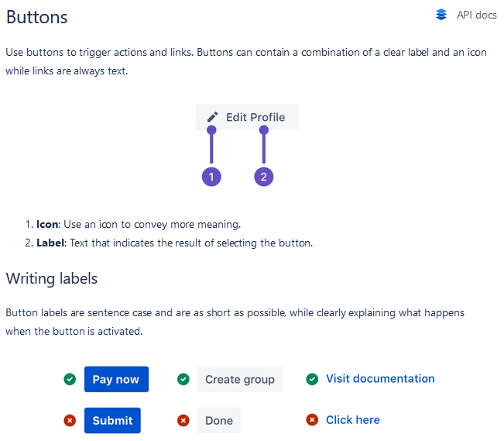Image resolution: width=504 pixels, height=441 pixels.
Task: Click red cross icon beside Done
Action: click(x=183, y=420)
